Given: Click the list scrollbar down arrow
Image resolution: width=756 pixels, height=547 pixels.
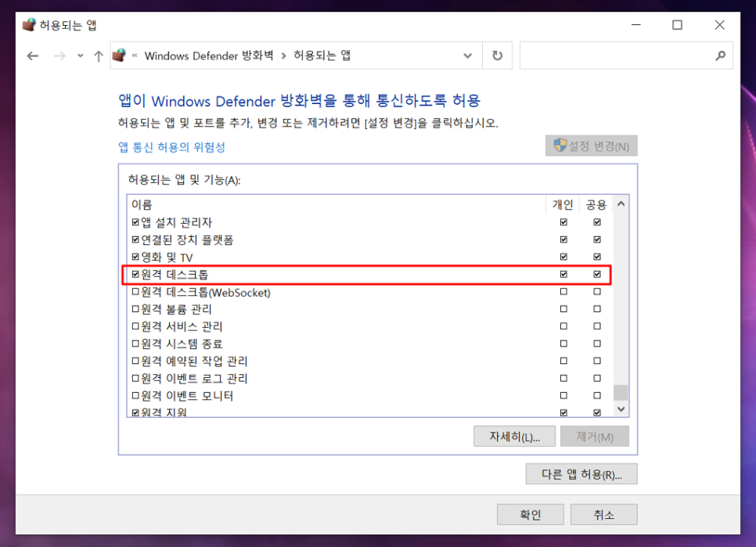Looking at the screenshot, I should (621, 409).
